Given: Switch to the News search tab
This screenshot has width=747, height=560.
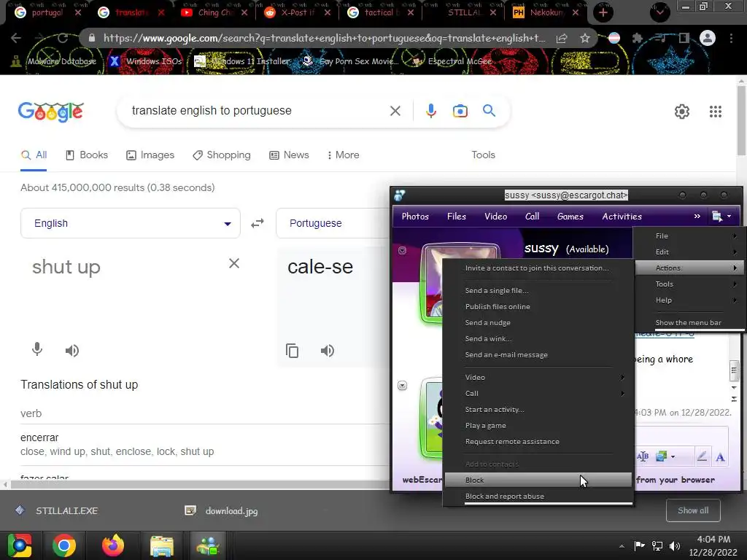Looking at the screenshot, I should [289, 155].
